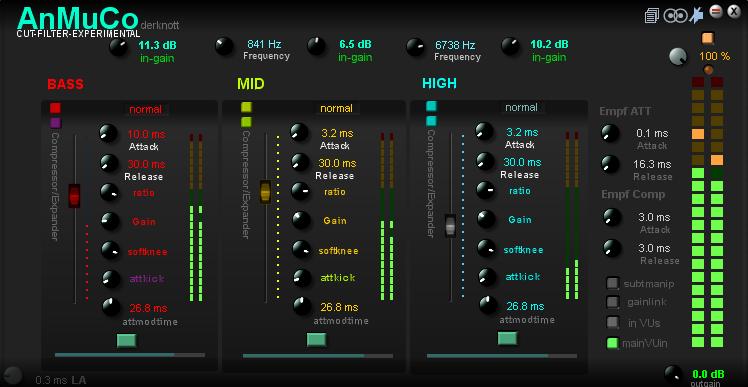Click the presets pages icon at top right
Screen dimensions: 748x387
coord(652,15)
